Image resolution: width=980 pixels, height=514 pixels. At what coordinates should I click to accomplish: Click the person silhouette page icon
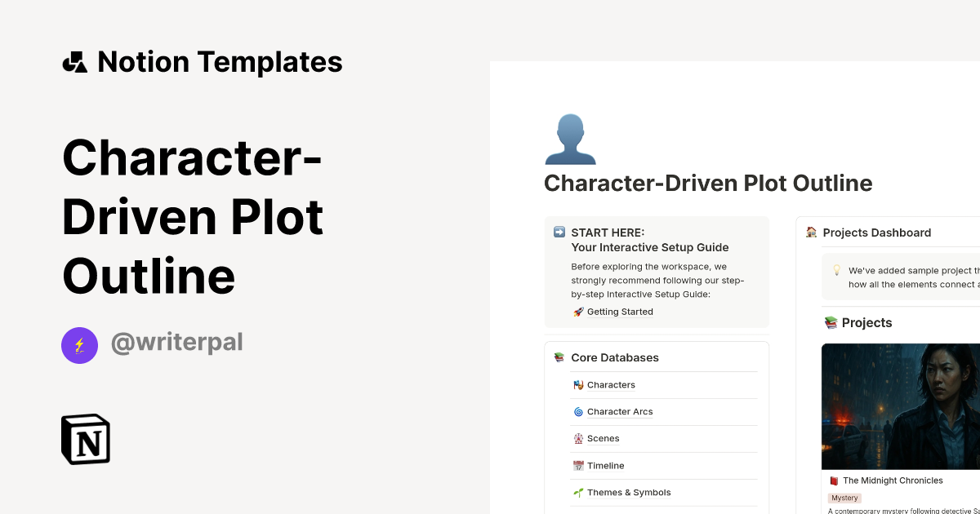(x=571, y=139)
